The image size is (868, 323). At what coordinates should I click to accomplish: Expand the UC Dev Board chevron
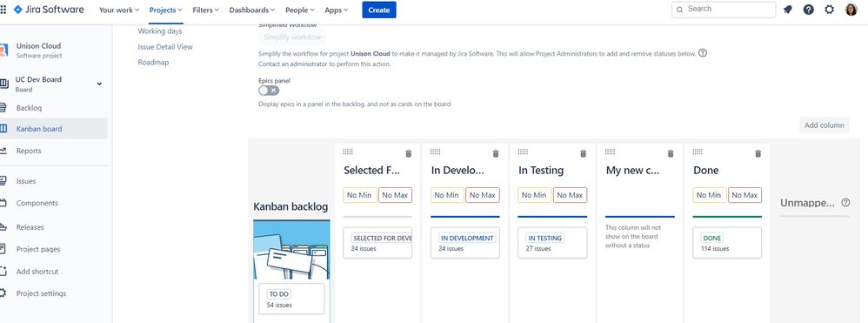(100, 84)
